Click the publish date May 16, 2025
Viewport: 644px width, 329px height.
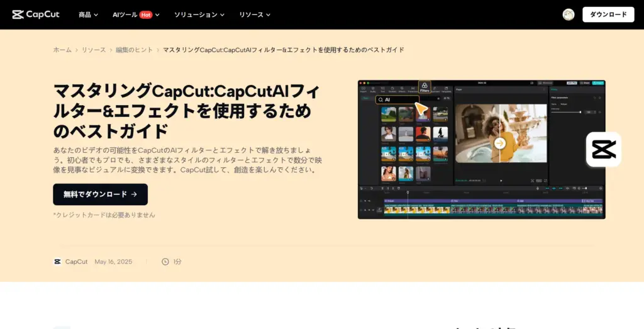(113, 262)
